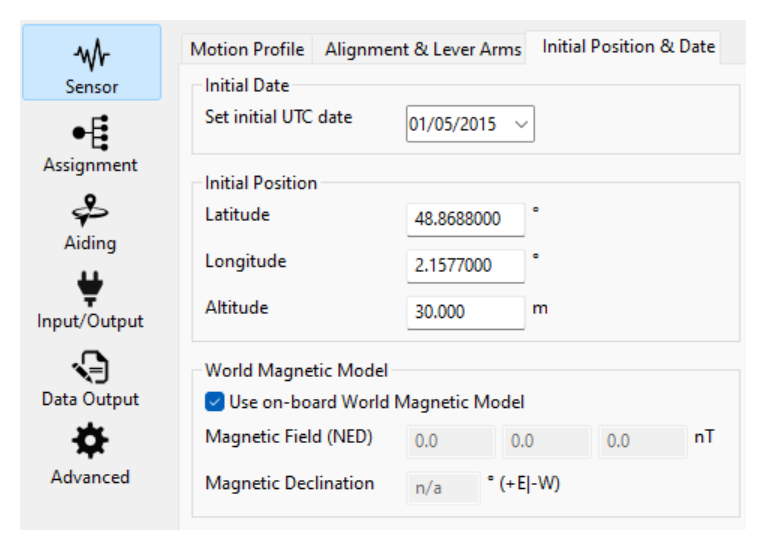Image resolution: width=766 pixels, height=550 pixels.
Task: Click the Advanced label in the sidebar
Action: (90, 477)
